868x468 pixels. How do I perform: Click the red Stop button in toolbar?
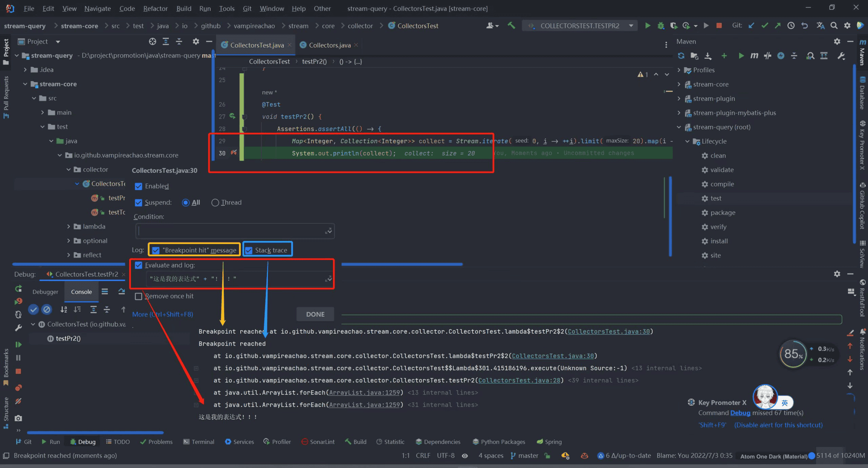pos(719,26)
